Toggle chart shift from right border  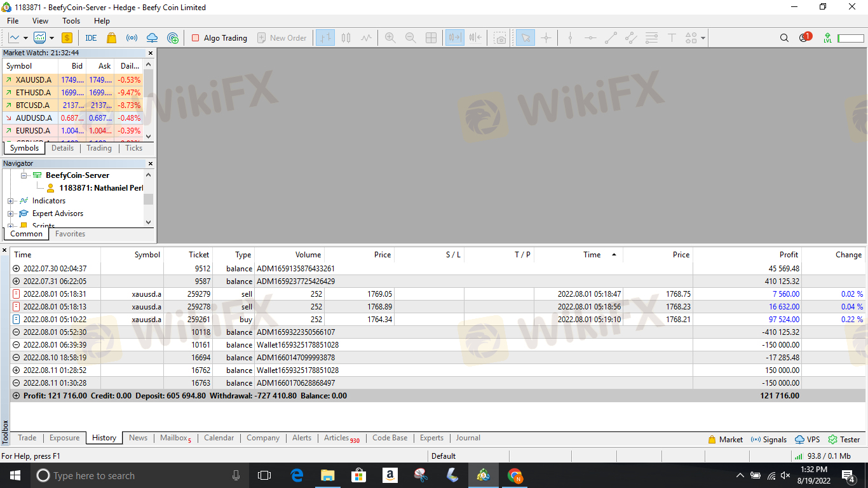pos(475,38)
